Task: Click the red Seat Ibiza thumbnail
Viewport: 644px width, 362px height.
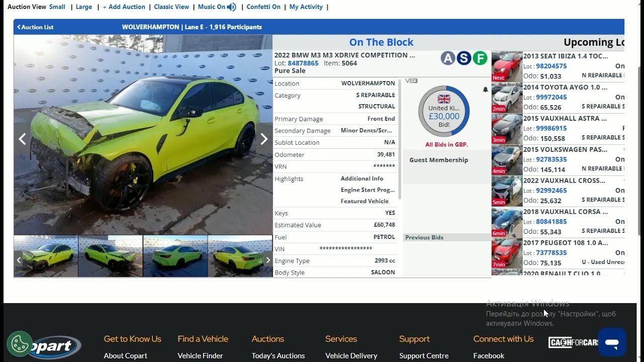Action: click(507, 66)
